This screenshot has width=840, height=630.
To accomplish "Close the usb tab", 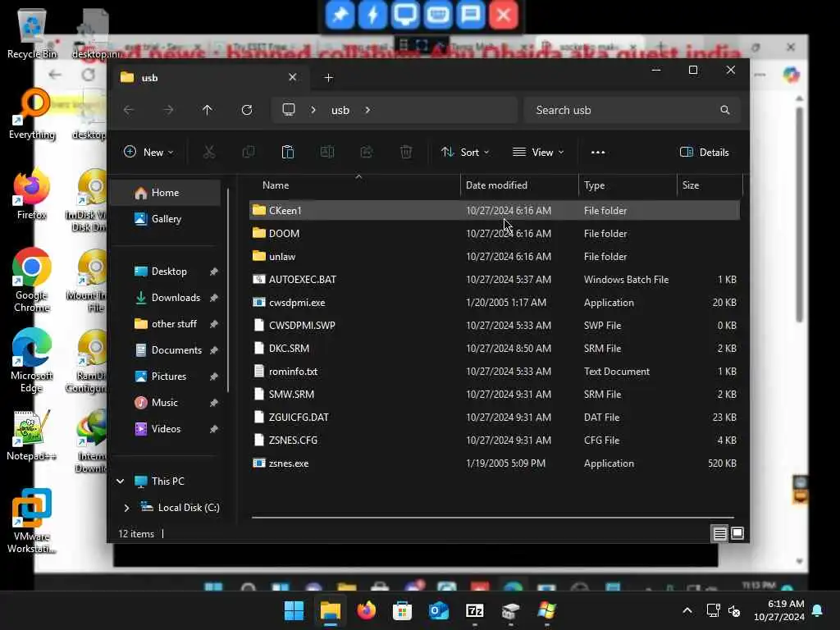I will 293,77.
